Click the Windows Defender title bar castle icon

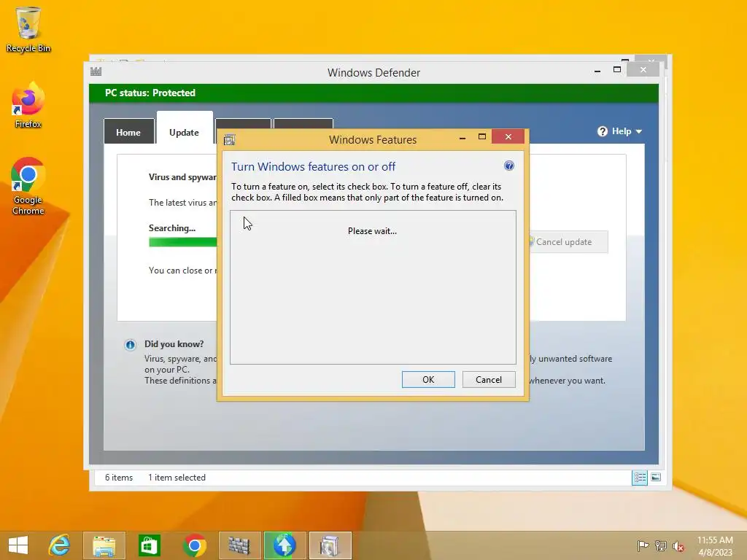(96, 72)
